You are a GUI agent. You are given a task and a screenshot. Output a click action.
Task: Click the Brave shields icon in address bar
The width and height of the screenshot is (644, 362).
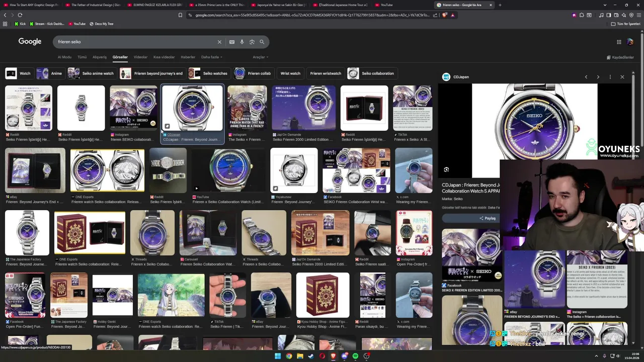point(444,15)
